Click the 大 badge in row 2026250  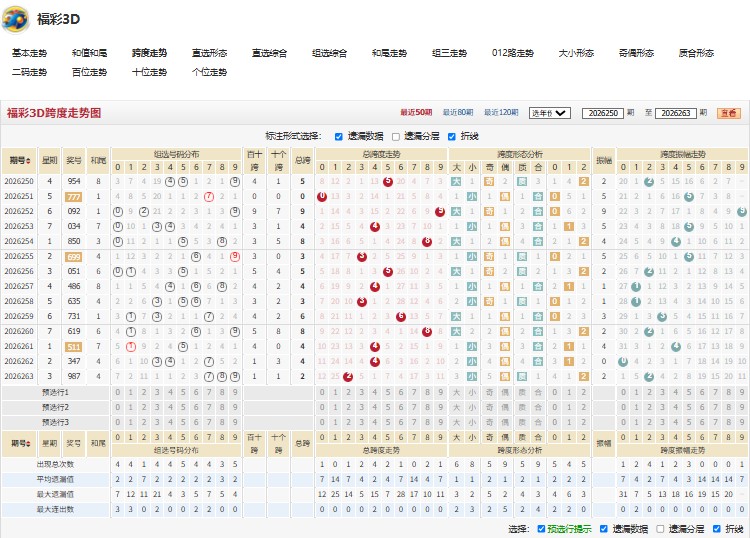456,182
